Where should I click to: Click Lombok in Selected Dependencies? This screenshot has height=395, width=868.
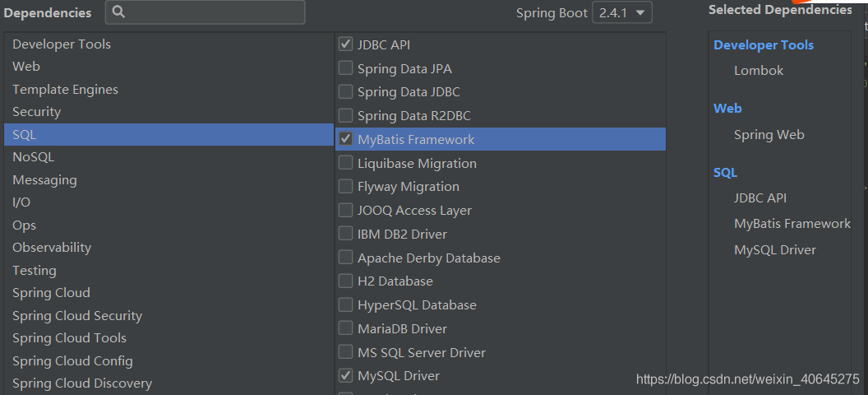[759, 71]
